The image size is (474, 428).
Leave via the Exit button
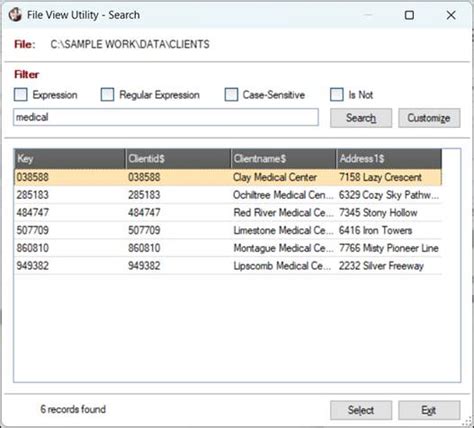coord(429,410)
